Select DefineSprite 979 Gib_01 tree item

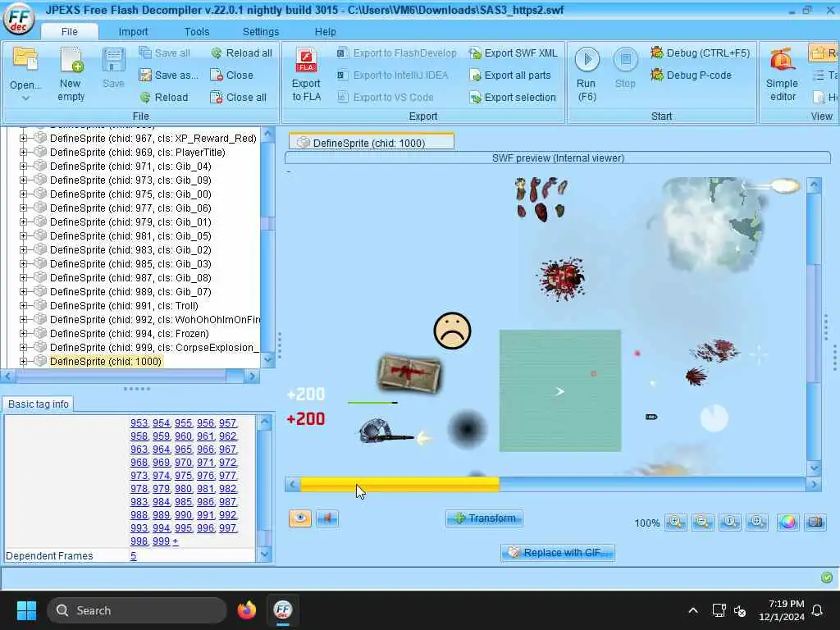coord(130,221)
